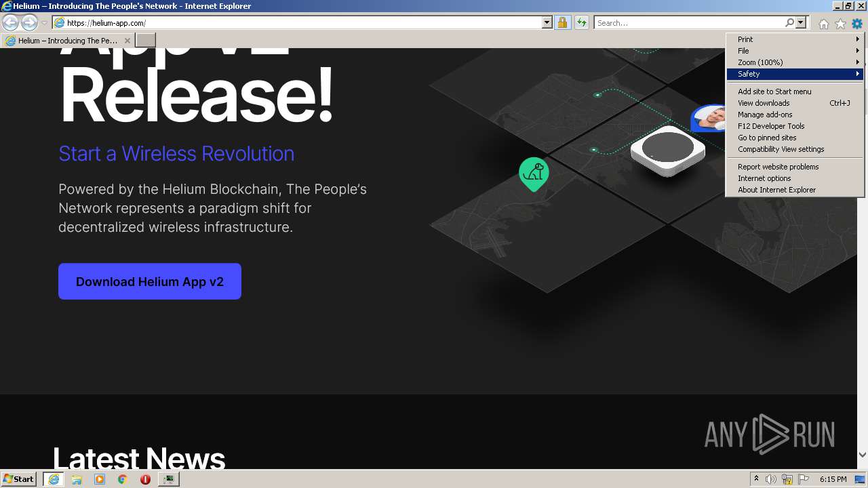Expand the Print submenu

pos(795,39)
